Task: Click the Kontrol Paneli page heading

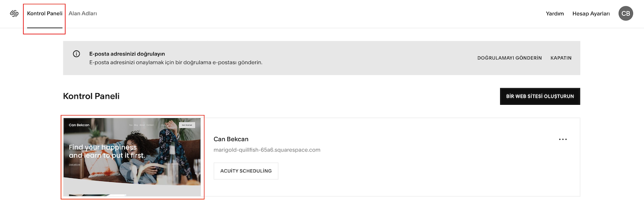Action: coord(91,96)
